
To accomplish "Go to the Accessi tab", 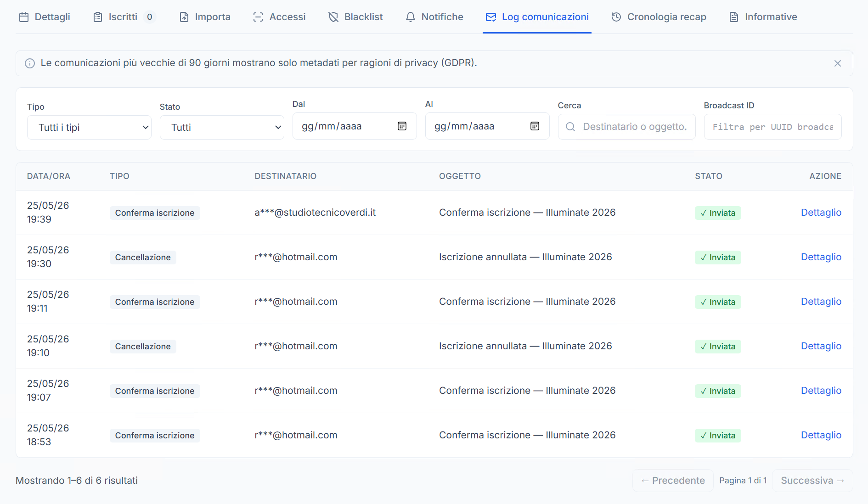I will (279, 17).
